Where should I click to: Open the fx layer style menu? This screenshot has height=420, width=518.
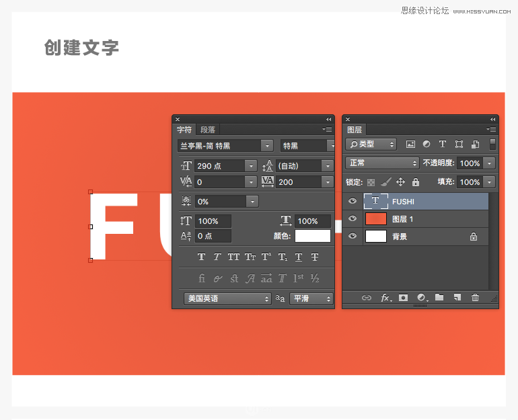[386, 298]
